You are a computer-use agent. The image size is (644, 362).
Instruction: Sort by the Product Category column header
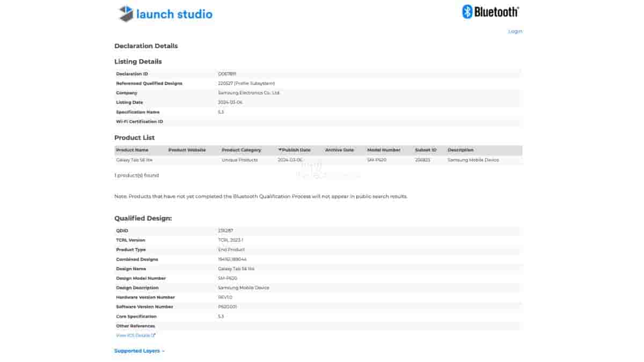(x=241, y=150)
